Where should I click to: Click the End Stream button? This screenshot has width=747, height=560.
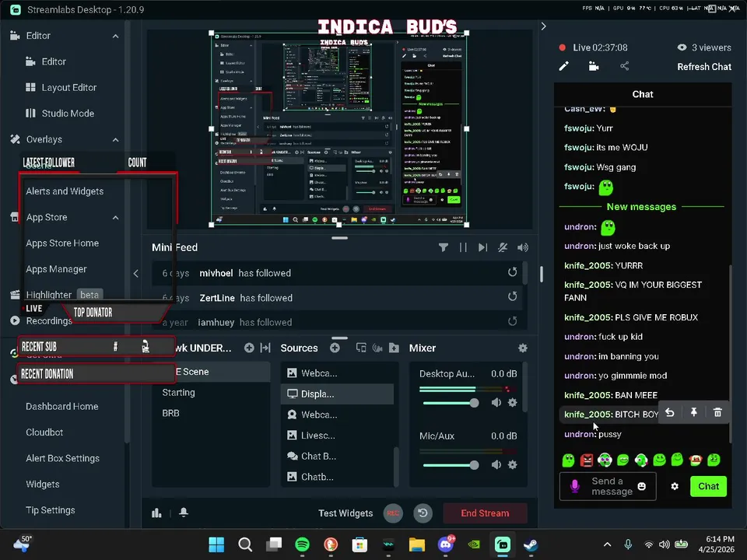485,513
